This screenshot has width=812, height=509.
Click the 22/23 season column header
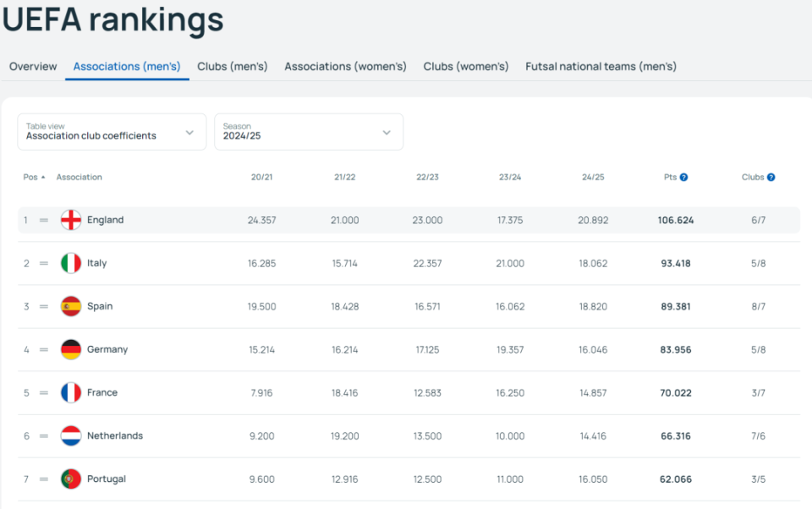(x=428, y=177)
